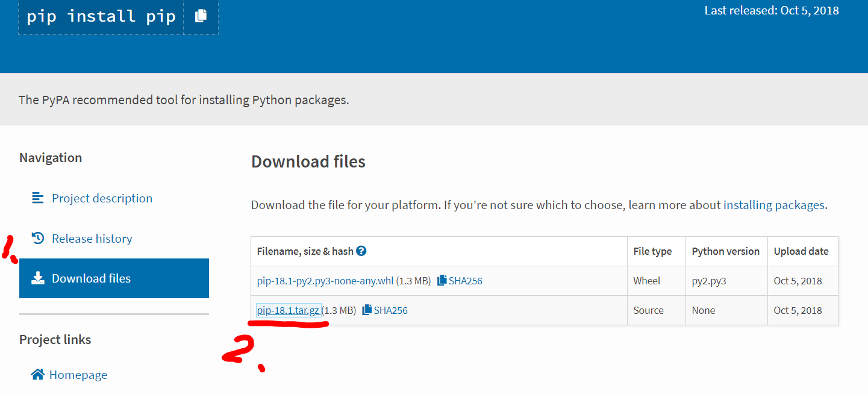Click the Project description list icon
The image size is (868, 394).
38,198
